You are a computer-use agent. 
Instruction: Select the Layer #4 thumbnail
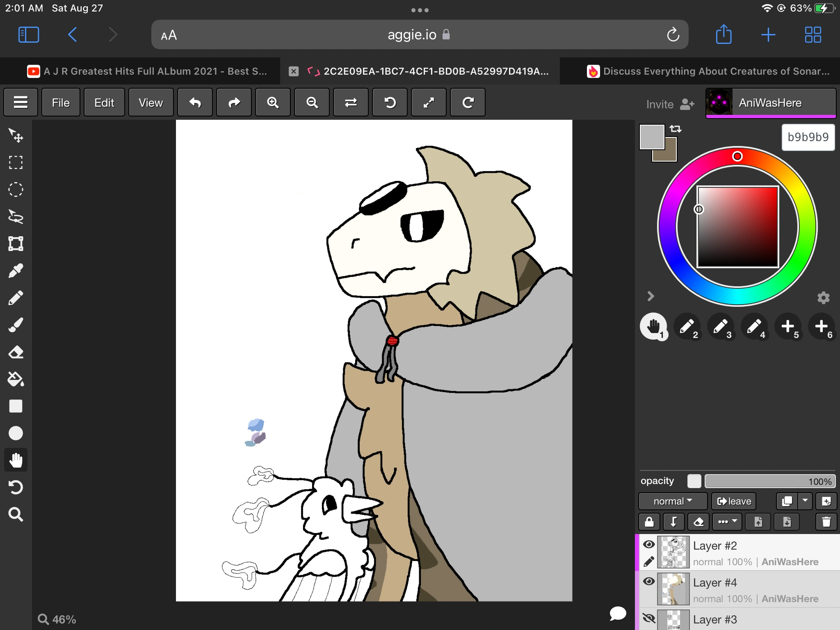[674, 589]
